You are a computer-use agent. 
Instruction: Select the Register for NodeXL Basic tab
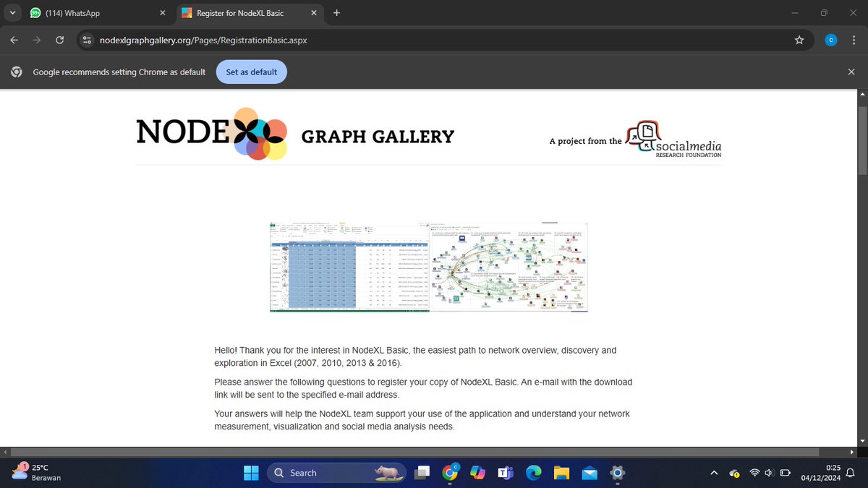point(248,13)
